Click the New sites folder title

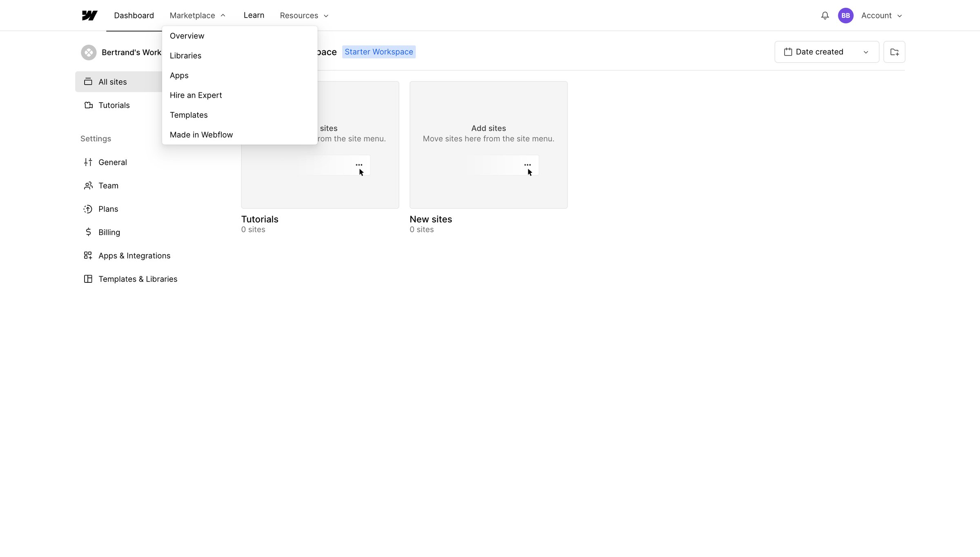(431, 219)
